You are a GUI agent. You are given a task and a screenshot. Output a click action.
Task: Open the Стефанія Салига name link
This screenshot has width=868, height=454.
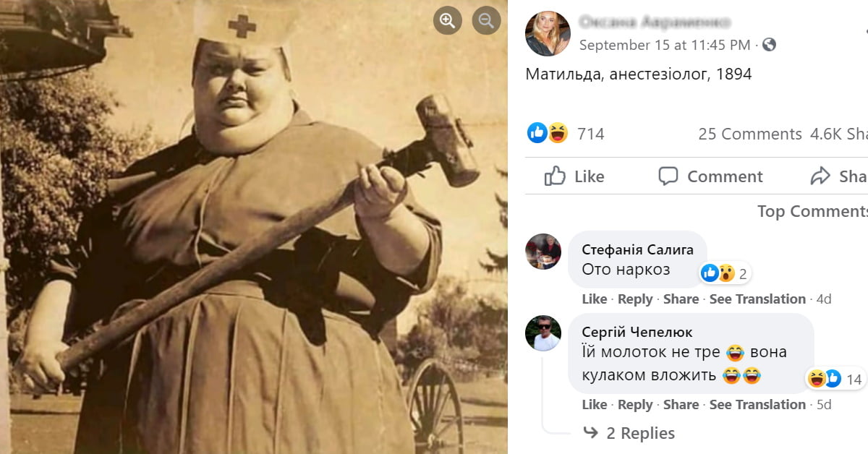(637, 249)
